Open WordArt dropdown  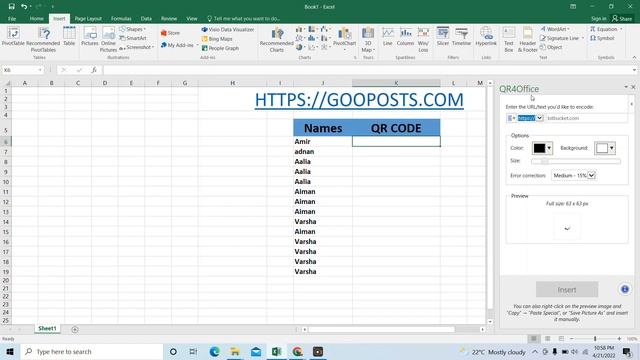point(555,29)
